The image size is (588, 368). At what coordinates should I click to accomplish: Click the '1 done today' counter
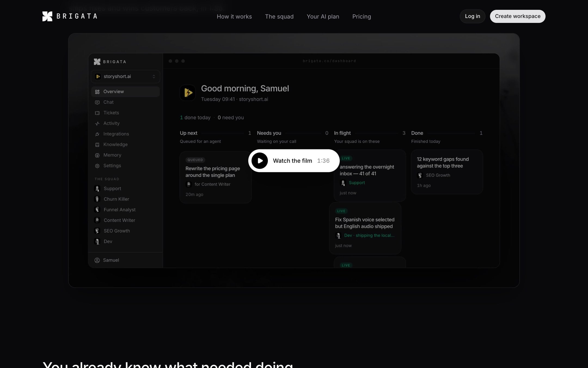[x=195, y=117]
